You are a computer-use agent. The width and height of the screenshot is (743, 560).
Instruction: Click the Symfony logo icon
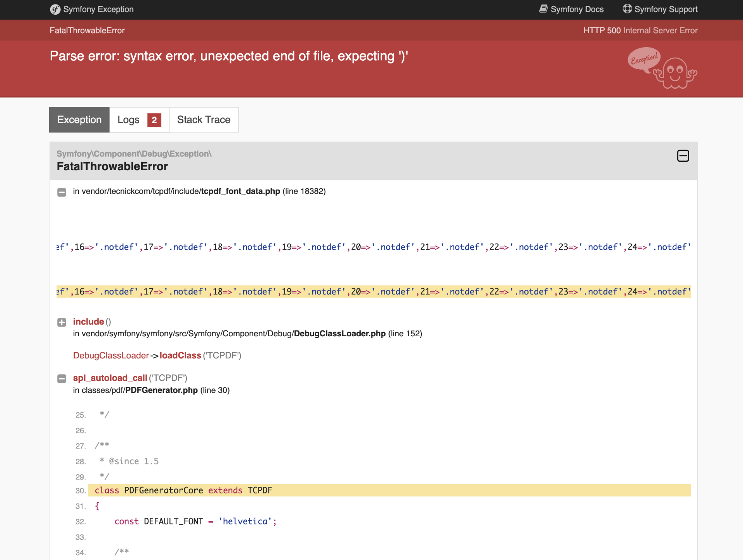point(55,9)
